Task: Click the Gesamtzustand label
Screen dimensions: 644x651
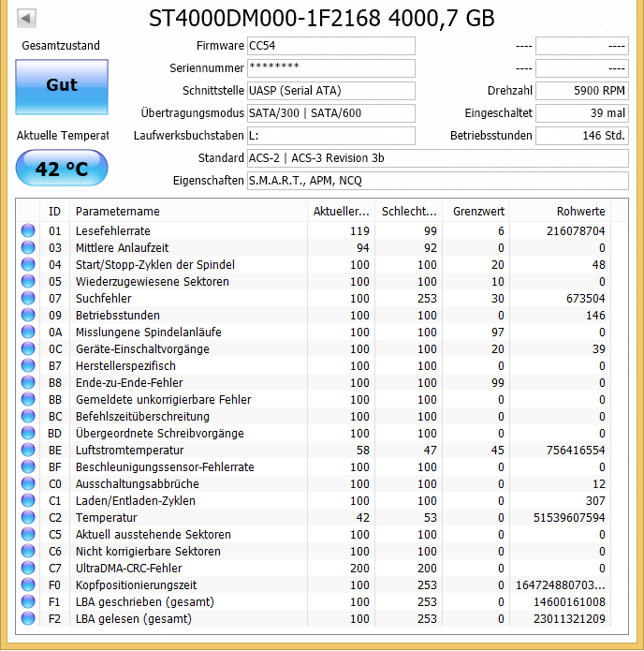Action: point(61,46)
